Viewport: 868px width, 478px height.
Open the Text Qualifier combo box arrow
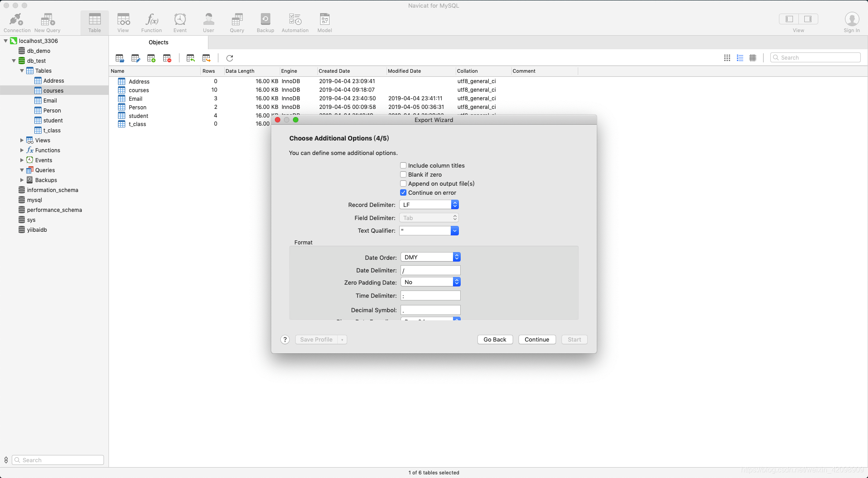[x=455, y=231]
